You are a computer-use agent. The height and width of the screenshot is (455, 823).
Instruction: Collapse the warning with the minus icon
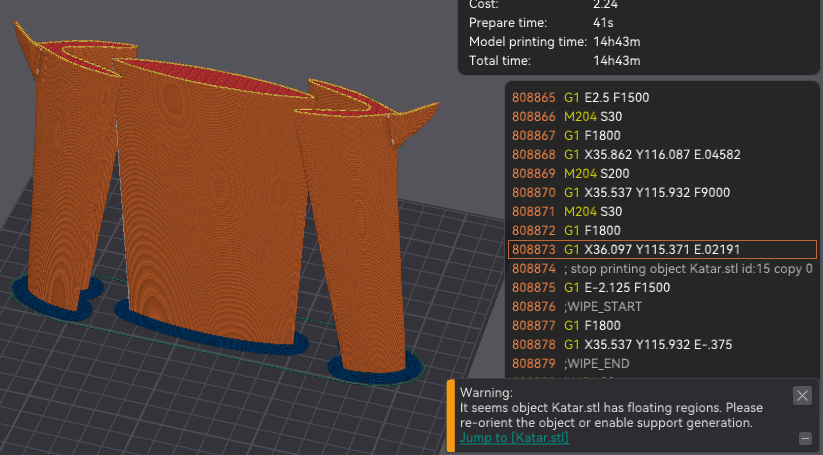coord(805,438)
